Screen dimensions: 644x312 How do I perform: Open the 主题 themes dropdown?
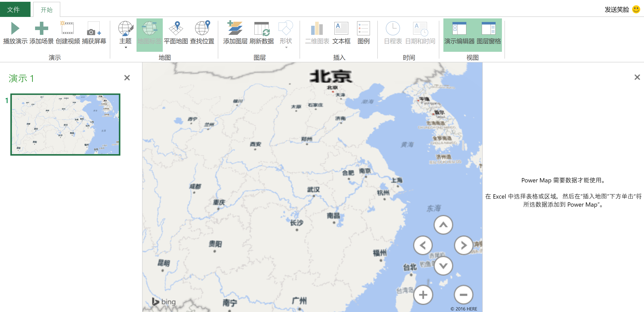pos(125,35)
